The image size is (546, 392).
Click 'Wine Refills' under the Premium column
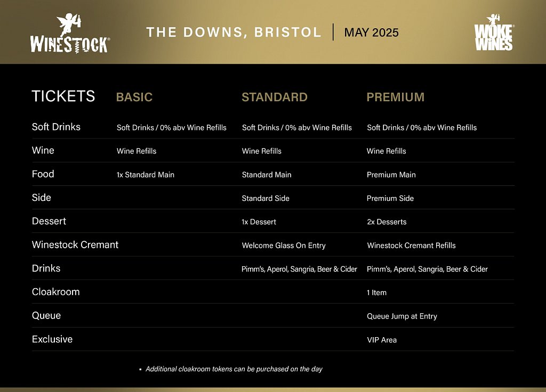[386, 151]
